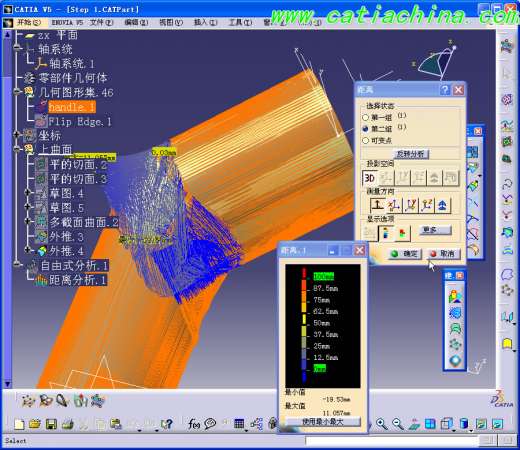Click the New document icon in bottom toolbar

[x=19, y=424]
